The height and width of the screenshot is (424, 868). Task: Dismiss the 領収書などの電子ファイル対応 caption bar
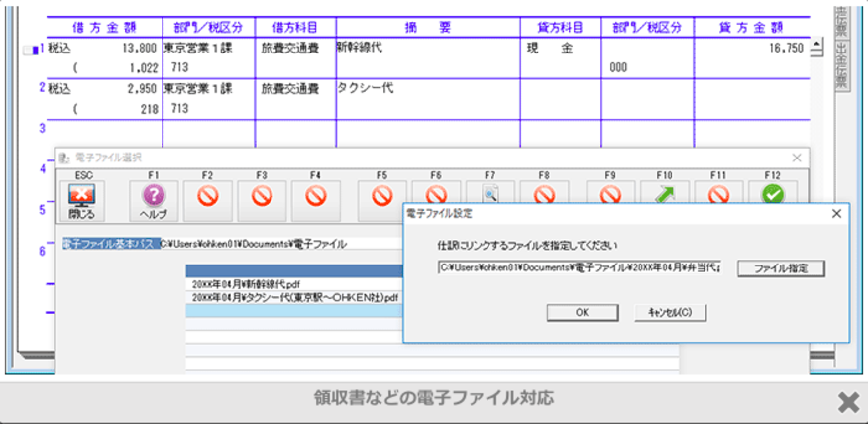847,401
